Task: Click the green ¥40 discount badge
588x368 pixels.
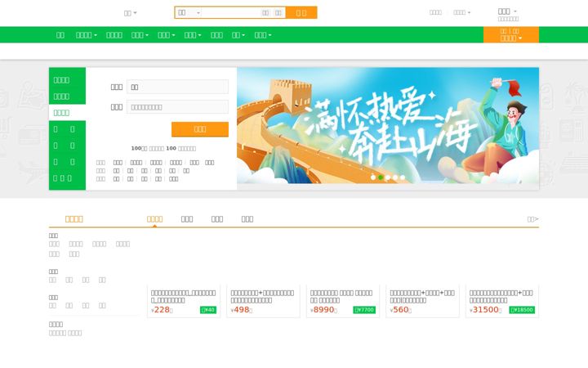Action: point(208,310)
